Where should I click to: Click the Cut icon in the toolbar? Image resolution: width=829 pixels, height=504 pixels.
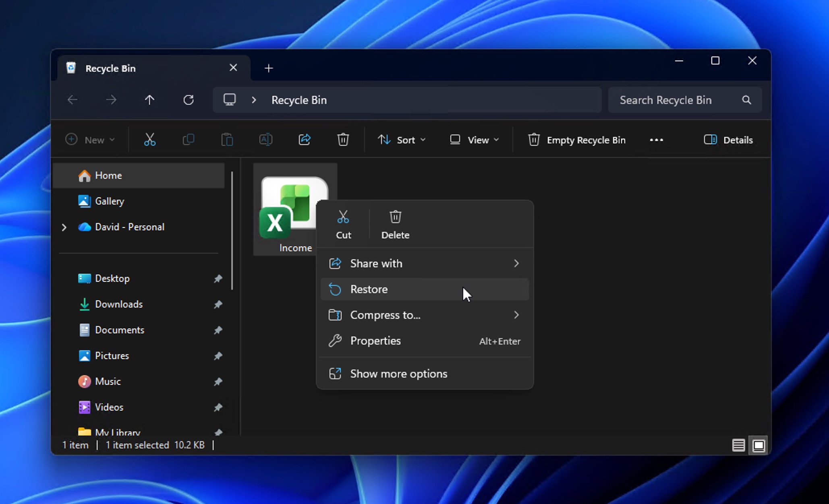[149, 140]
